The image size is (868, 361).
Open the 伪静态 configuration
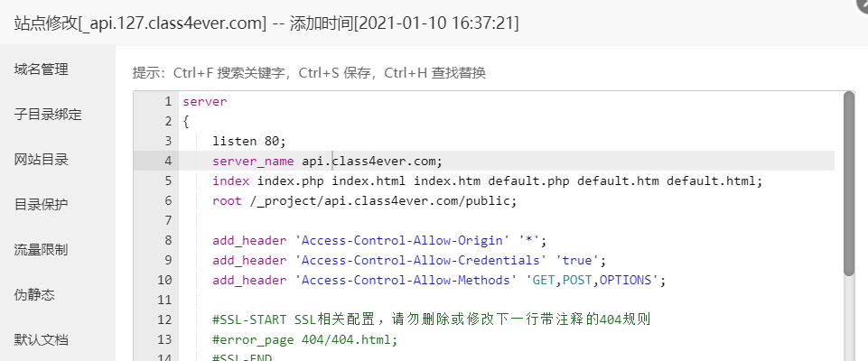(x=34, y=294)
